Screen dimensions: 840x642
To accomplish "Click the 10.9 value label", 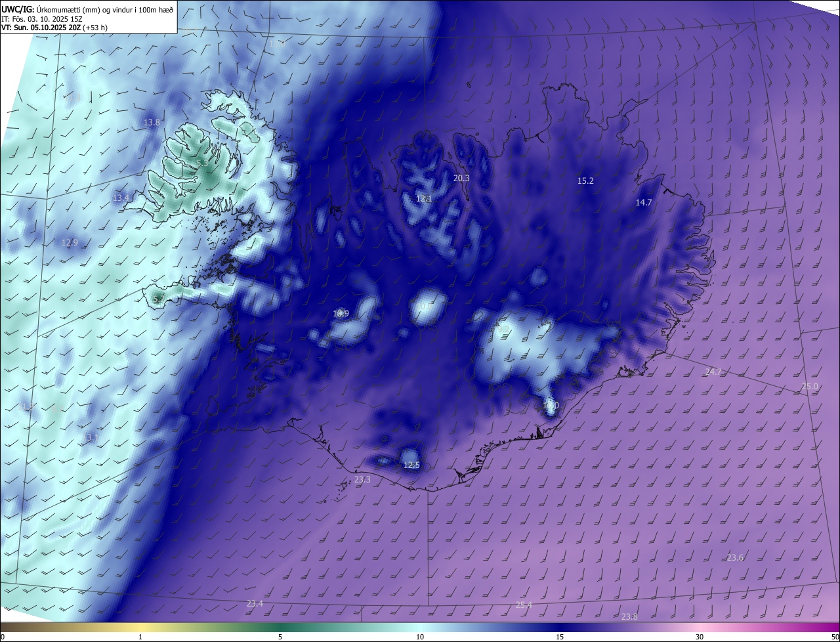I will click(341, 313).
